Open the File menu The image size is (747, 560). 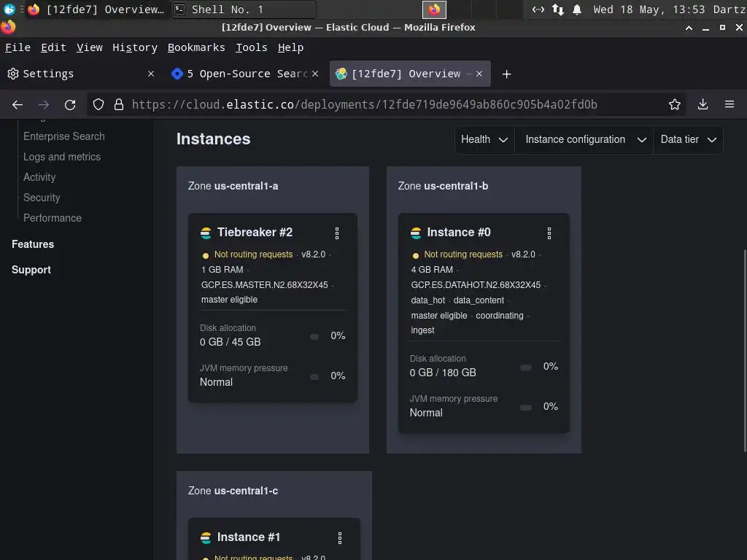pos(18,47)
